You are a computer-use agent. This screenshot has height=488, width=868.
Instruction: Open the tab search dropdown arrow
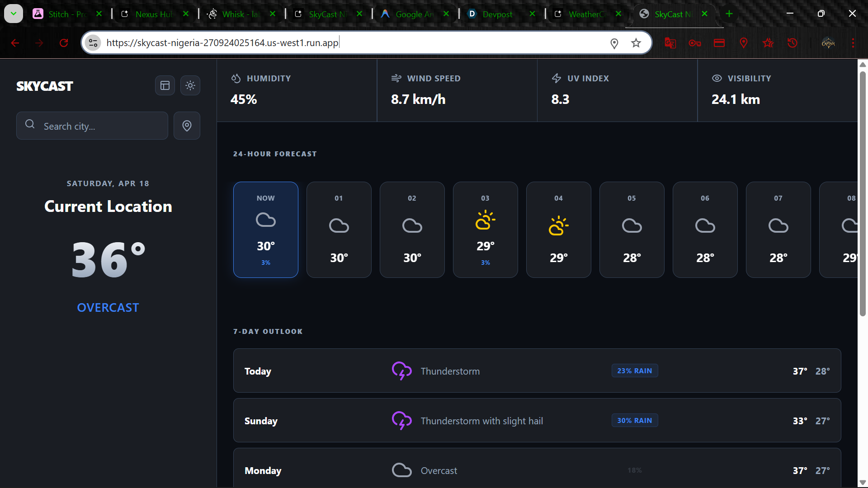[14, 14]
